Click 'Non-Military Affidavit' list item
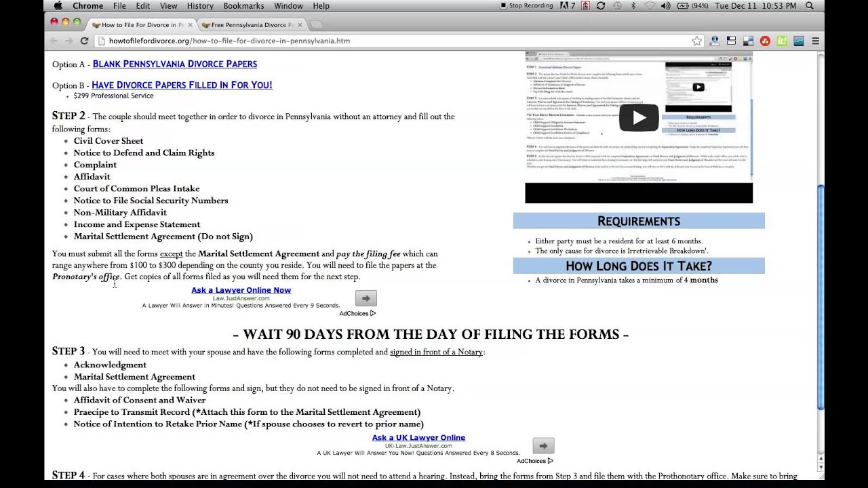The height and width of the screenshot is (488, 868). coord(120,212)
